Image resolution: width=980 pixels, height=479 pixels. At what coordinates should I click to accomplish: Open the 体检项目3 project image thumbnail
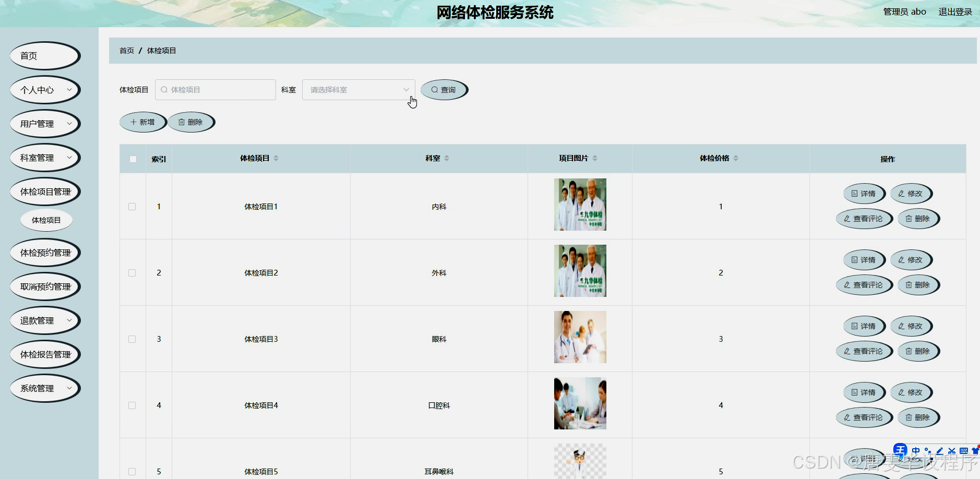coord(580,337)
